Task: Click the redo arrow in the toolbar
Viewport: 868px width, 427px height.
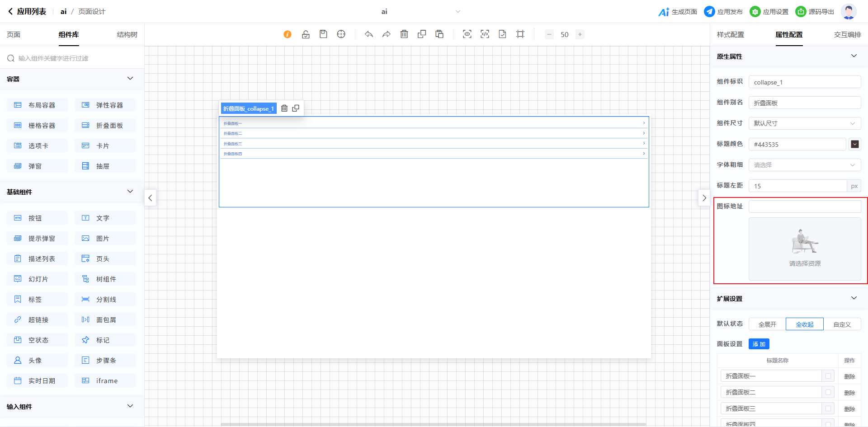Action: pyautogui.click(x=387, y=34)
